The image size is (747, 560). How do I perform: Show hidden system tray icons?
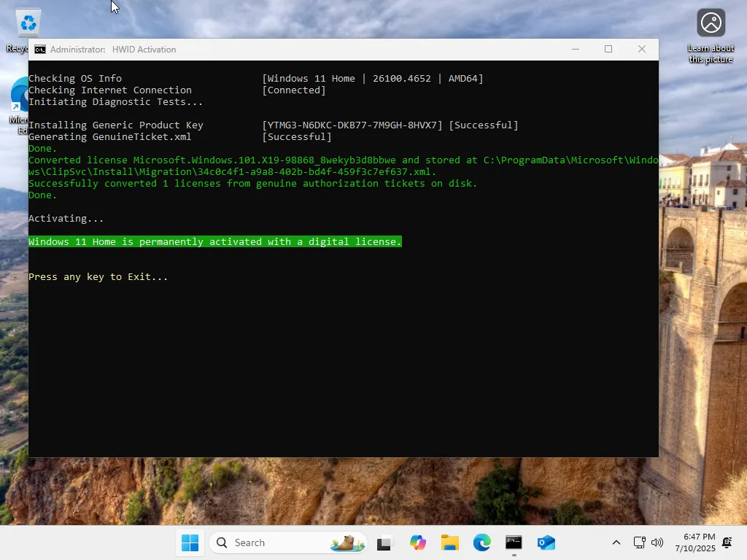(x=616, y=542)
